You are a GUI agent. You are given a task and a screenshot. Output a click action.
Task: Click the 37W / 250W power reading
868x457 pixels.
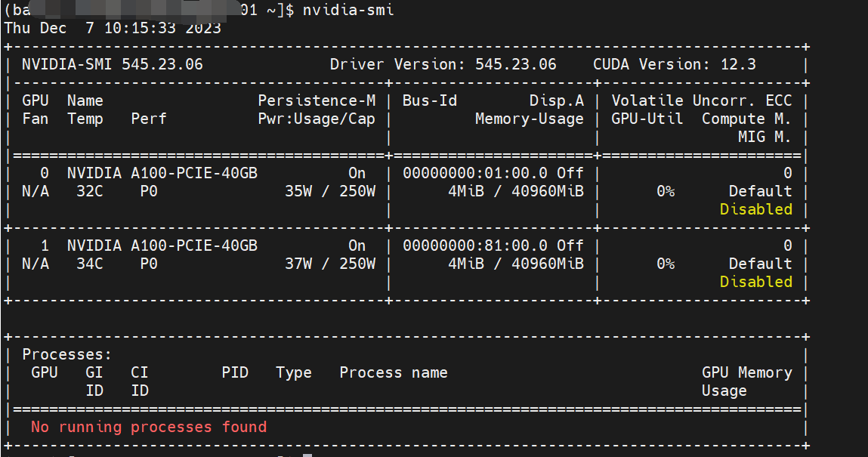(x=329, y=264)
